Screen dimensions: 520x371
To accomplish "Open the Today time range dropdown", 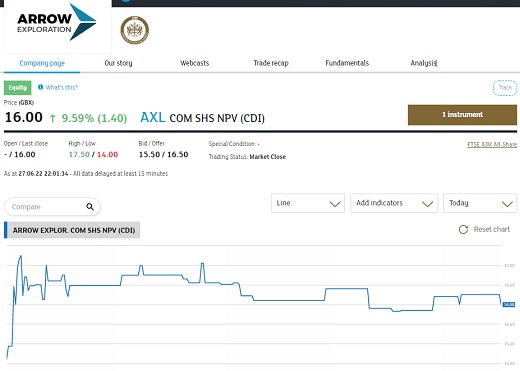I will (480, 203).
